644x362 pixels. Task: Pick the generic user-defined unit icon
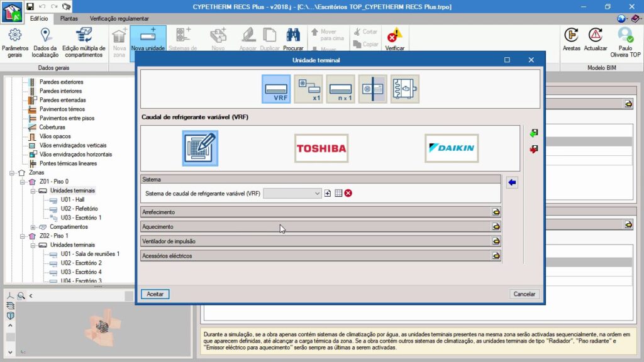(200, 148)
